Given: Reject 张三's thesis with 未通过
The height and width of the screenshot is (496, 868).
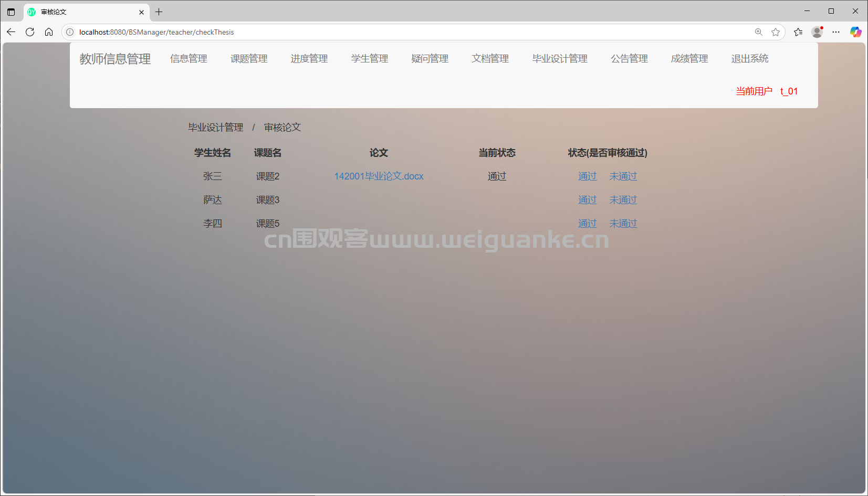Looking at the screenshot, I should (x=623, y=176).
